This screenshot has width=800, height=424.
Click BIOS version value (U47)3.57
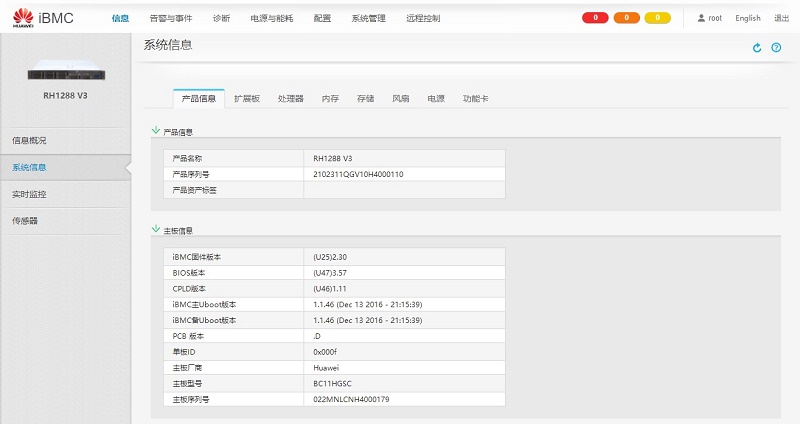coord(330,272)
